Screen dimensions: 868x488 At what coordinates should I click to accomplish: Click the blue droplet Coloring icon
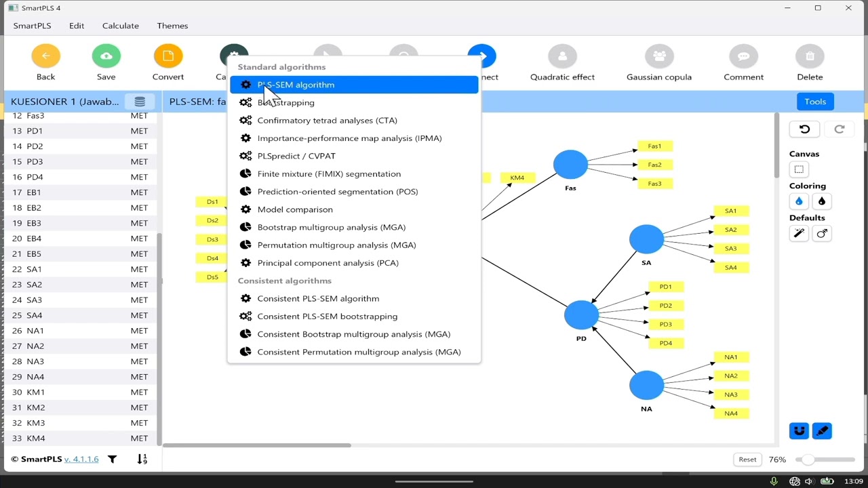tap(799, 201)
